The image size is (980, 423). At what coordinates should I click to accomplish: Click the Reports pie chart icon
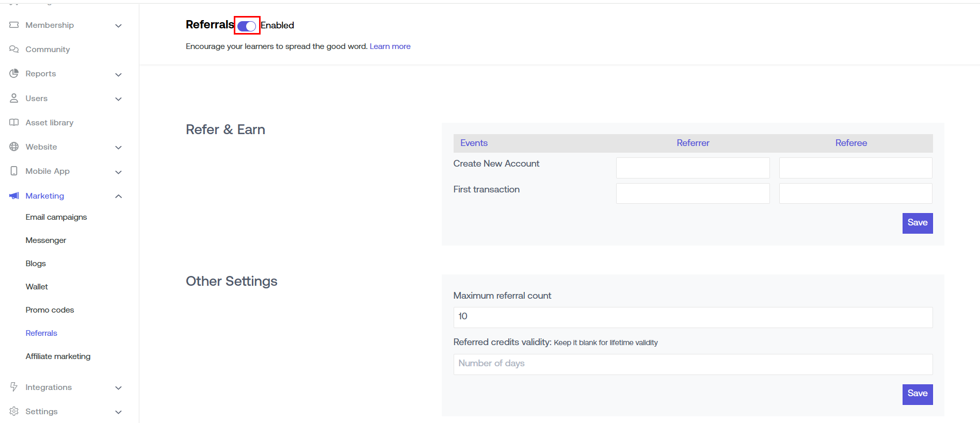tap(14, 73)
